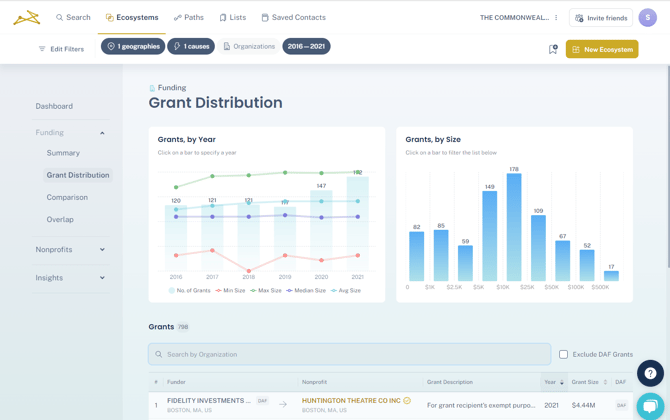This screenshot has width=670, height=420.
Task: Click the three-dot organization menu
Action: [557, 18]
